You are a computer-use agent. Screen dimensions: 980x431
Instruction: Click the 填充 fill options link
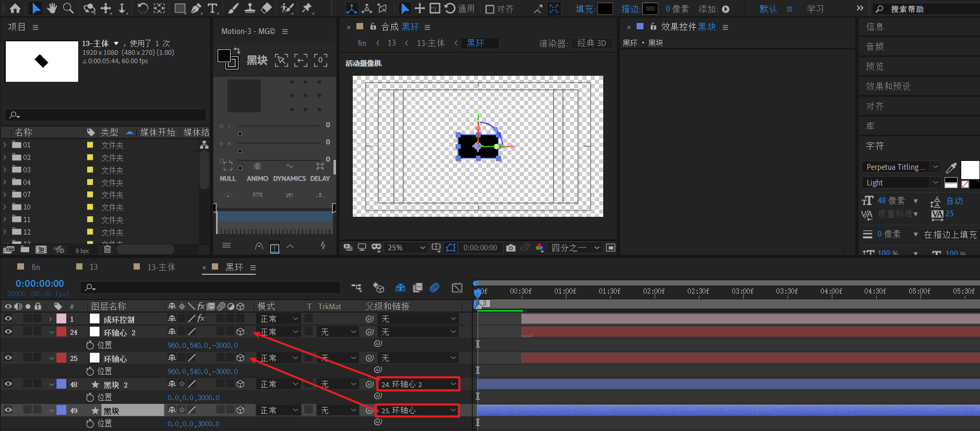(585, 9)
